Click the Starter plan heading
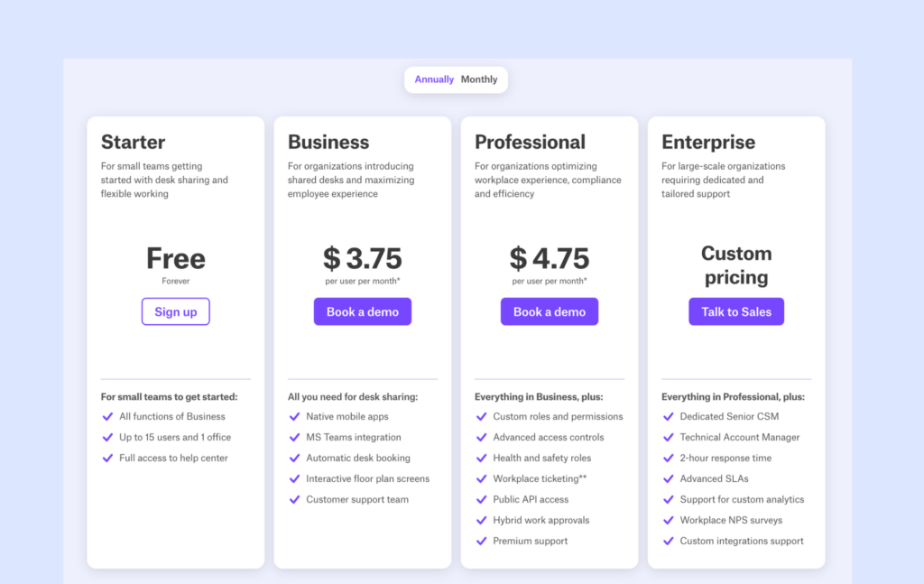 tap(133, 142)
